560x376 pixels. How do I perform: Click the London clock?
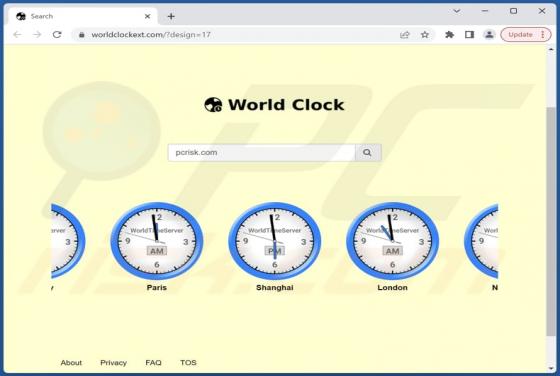392,241
